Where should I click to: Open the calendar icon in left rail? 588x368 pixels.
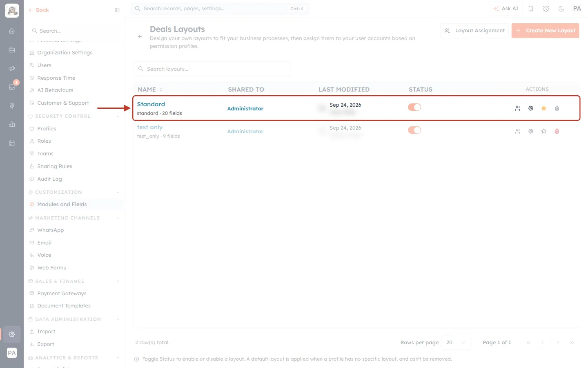click(x=12, y=143)
